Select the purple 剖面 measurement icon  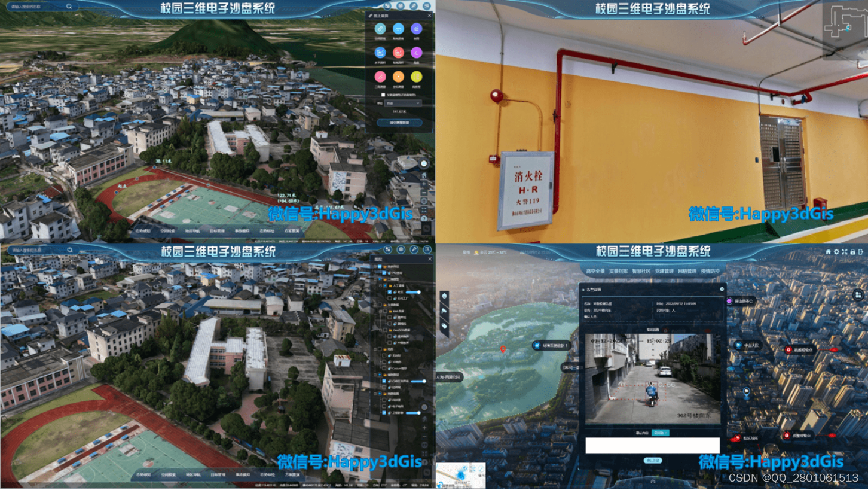point(417,29)
